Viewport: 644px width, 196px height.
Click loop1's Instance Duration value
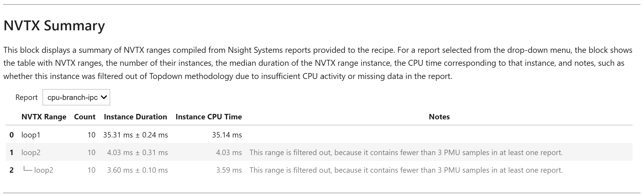pos(135,135)
